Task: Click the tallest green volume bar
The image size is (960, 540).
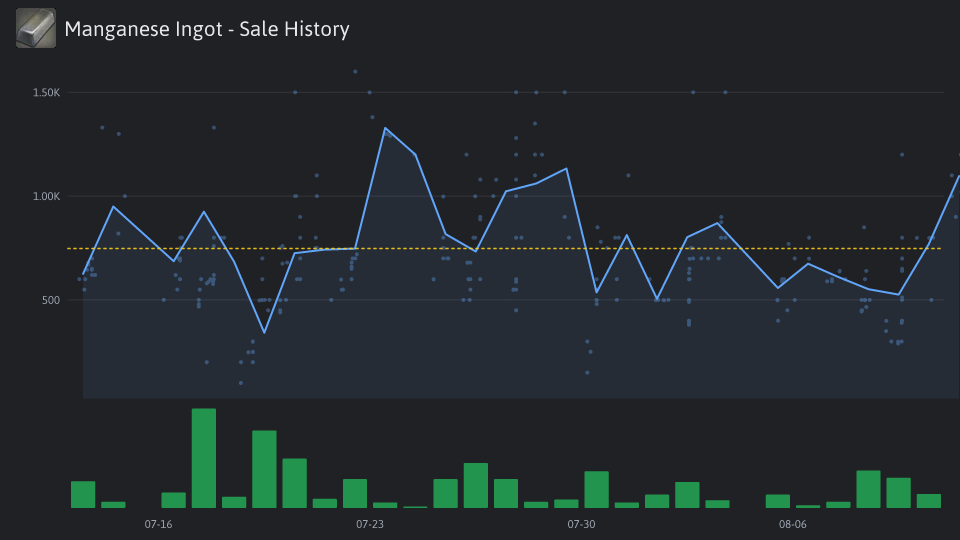Action: [204, 458]
